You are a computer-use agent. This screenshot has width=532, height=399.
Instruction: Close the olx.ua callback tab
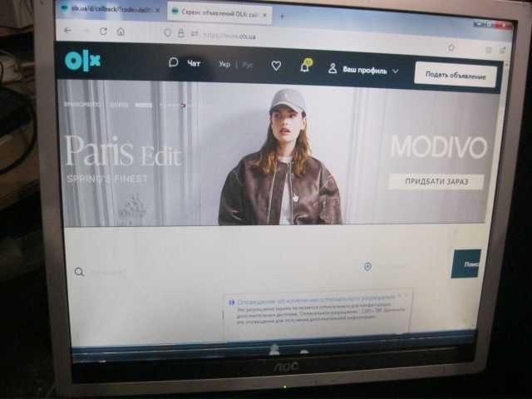click(x=157, y=11)
